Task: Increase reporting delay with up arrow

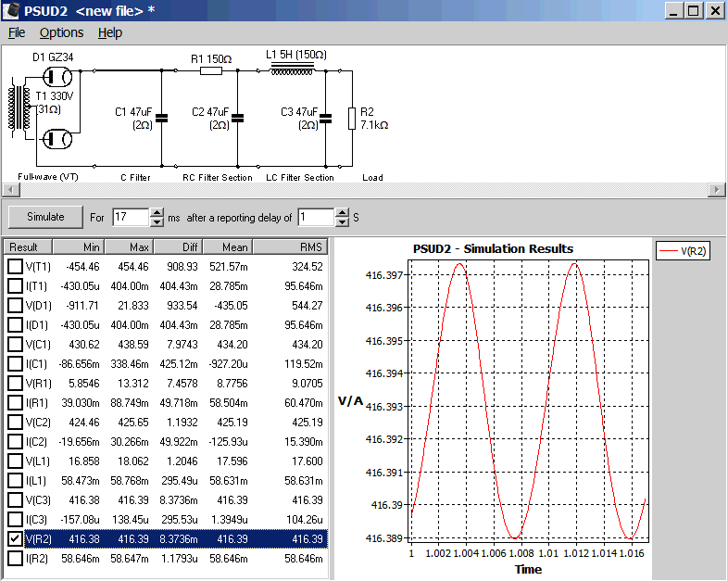Action: click(x=342, y=213)
